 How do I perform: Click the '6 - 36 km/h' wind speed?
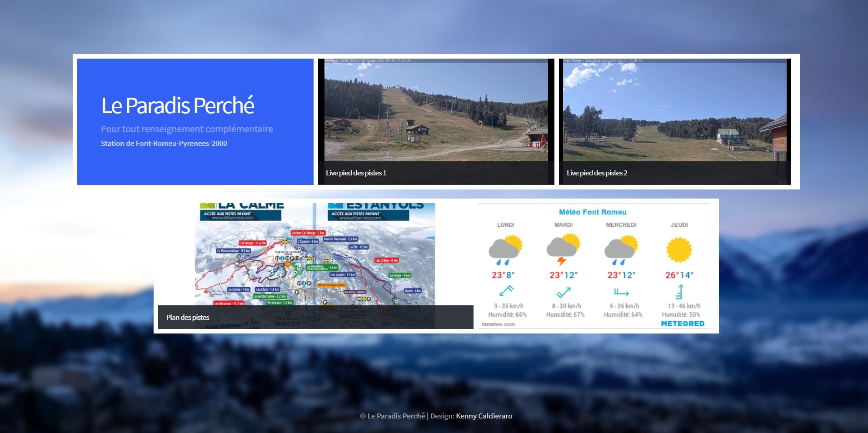click(x=624, y=306)
